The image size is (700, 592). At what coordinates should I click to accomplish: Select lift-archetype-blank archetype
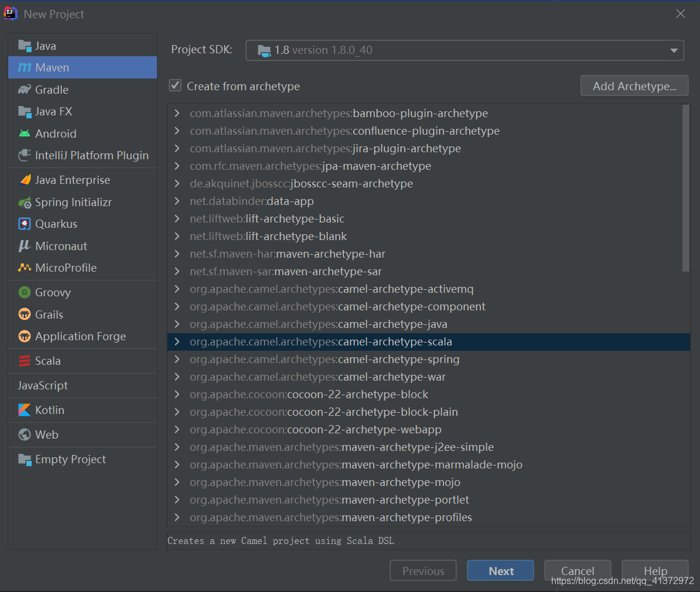[429, 237]
